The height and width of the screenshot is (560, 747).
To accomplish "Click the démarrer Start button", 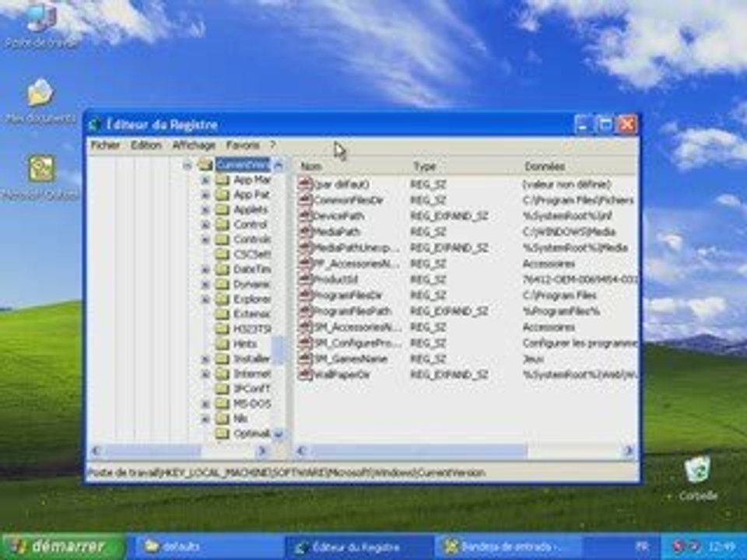I will pyautogui.click(x=63, y=546).
